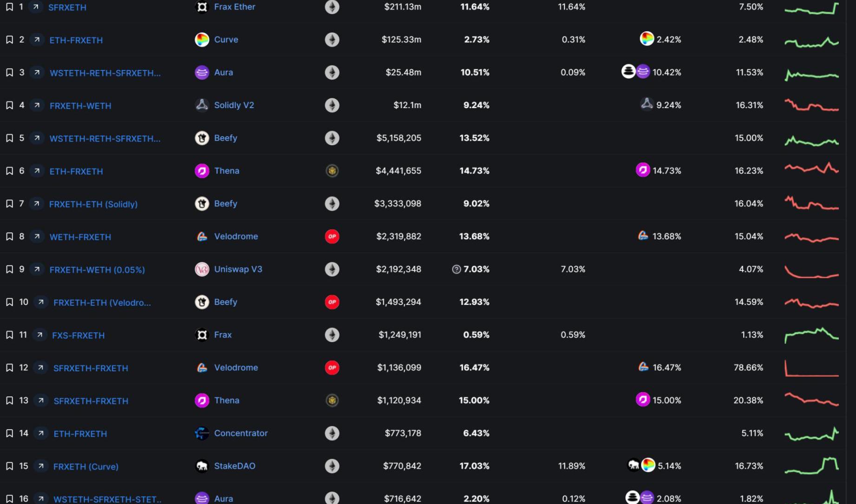Click the sparkline chart for row 12 SFRXETH-FRXETH
The image size is (856, 504).
tap(811, 368)
